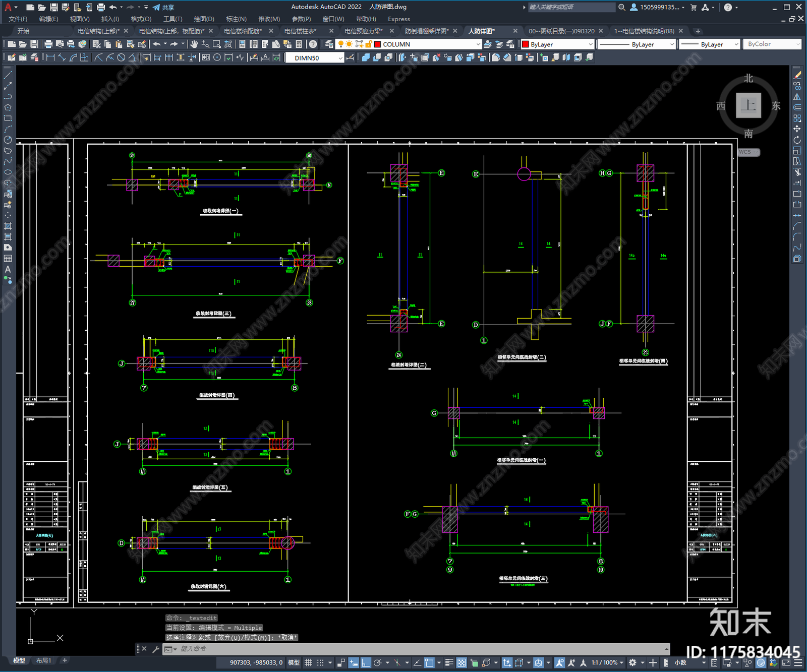
Task: Select the Pan hand tool
Action: [194, 44]
